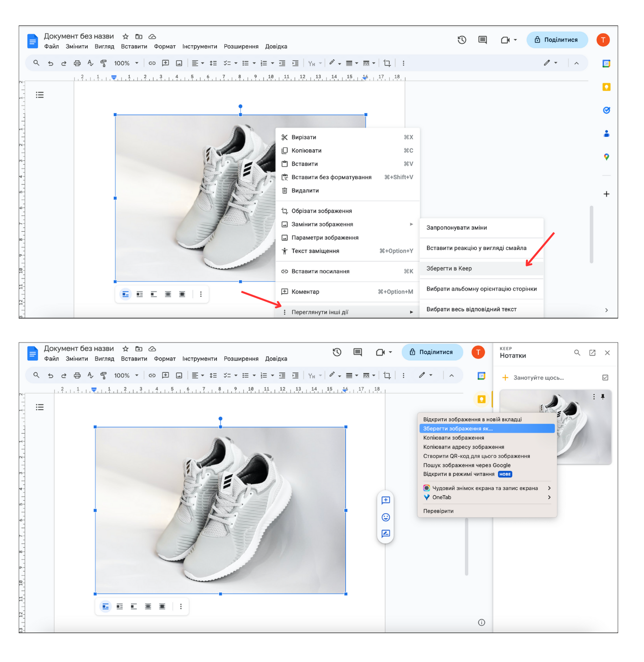Open the Google Maps side panel icon
Viewport: 644px width, 662px height.
click(606, 157)
